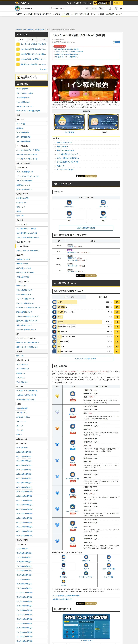Click コメントページを見る (5043) button
The width and height of the screenshot is (138, 644).
click(86, 359)
